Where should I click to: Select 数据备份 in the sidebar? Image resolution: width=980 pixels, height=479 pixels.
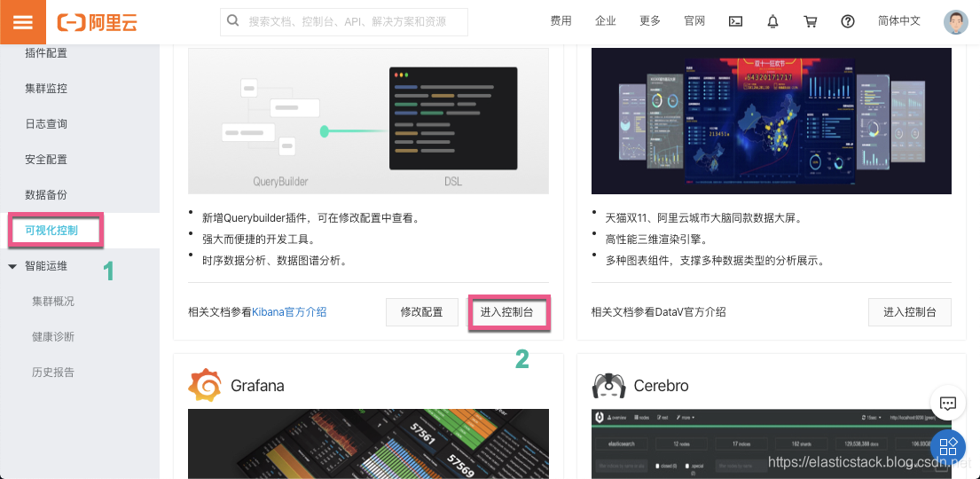[46, 194]
